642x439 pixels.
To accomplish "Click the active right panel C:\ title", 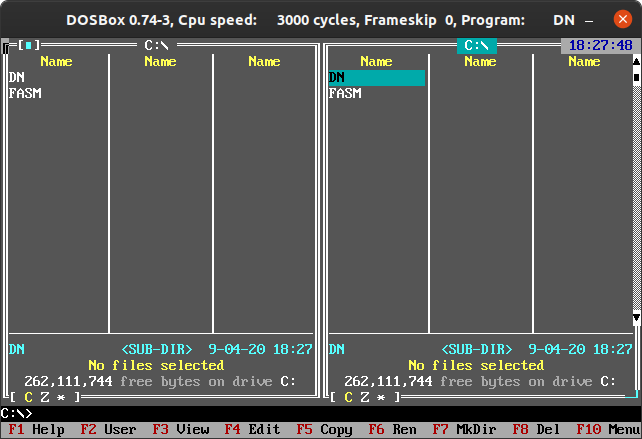I will point(477,45).
